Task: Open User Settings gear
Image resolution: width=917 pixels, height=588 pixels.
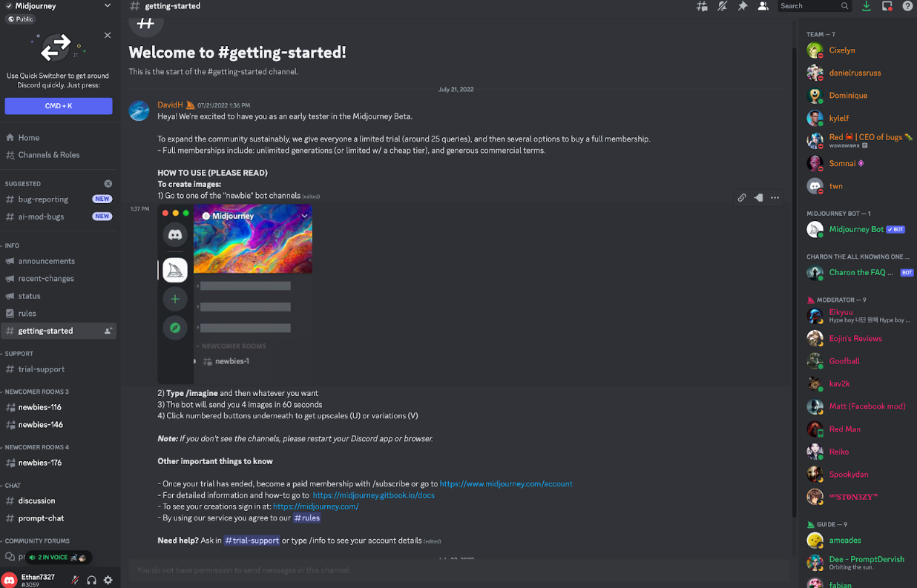Action: (x=108, y=581)
